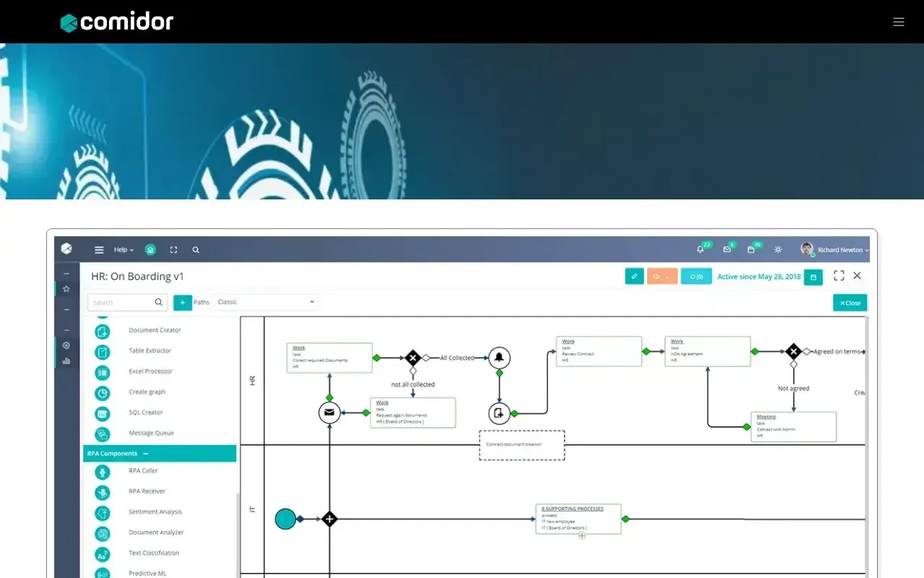Toggle the brightness theme sun icon
Viewport: 924px width, 578px height.
(777, 250)
